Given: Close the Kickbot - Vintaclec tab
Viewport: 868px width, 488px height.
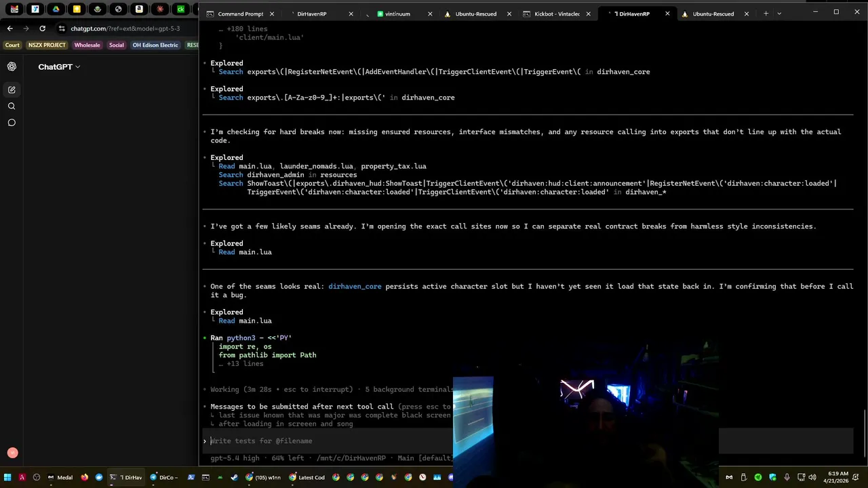Looking at the screenshot, I should click(588, 14).
